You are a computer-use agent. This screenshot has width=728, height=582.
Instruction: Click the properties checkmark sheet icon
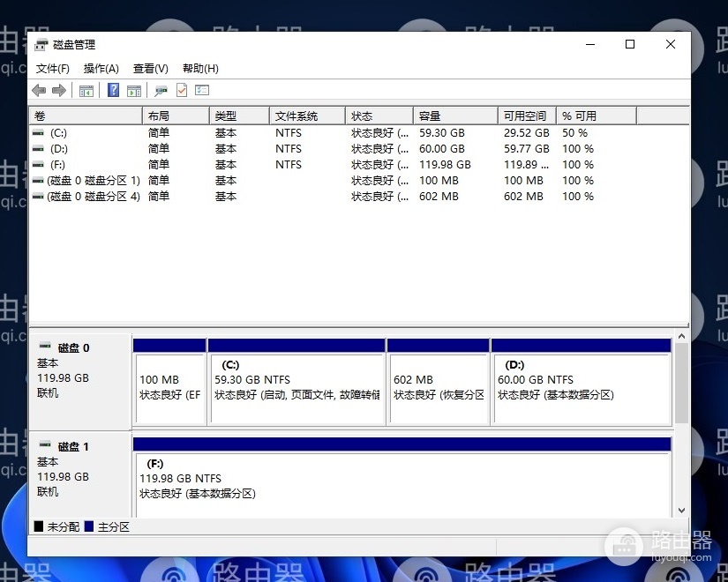[x=182, y=90]
